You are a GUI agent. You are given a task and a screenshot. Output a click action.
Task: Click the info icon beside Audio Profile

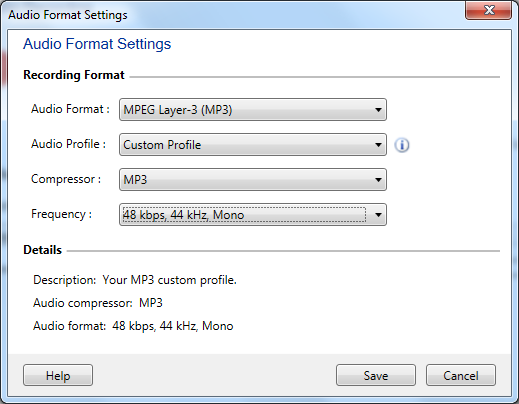402,145
